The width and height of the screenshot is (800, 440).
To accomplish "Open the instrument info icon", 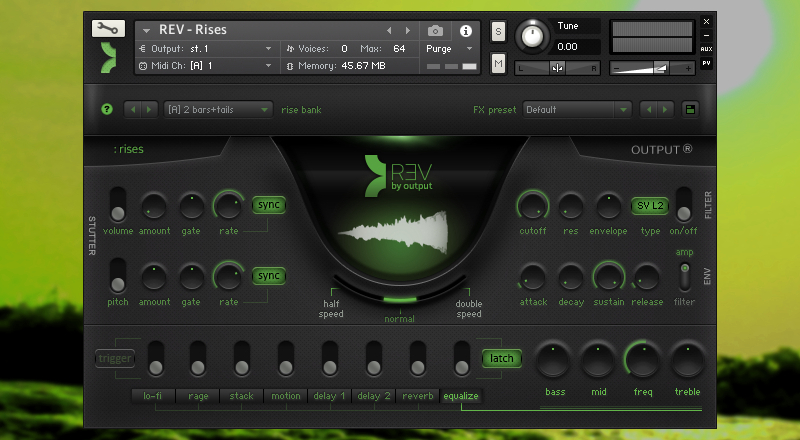I will 465,31.
